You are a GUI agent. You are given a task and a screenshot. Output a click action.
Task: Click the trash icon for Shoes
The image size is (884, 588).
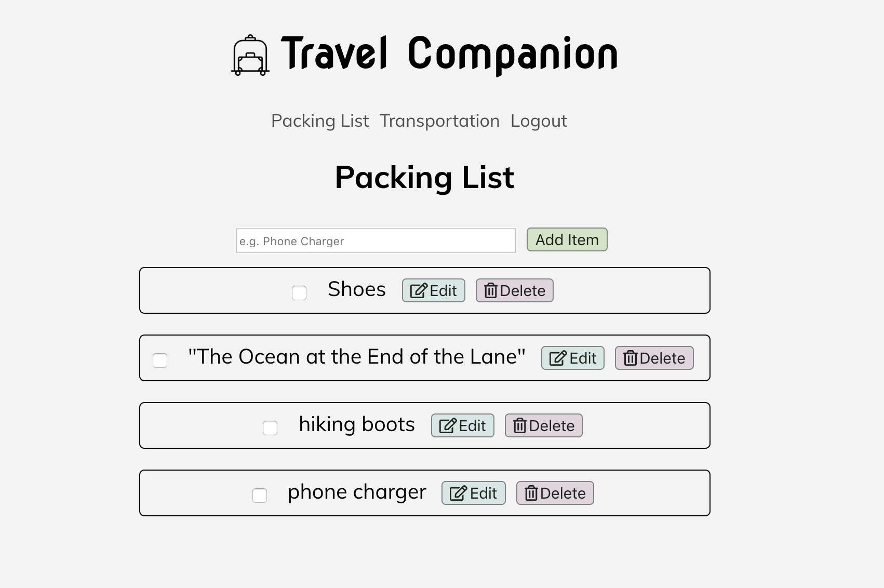[x=491, y=290]
